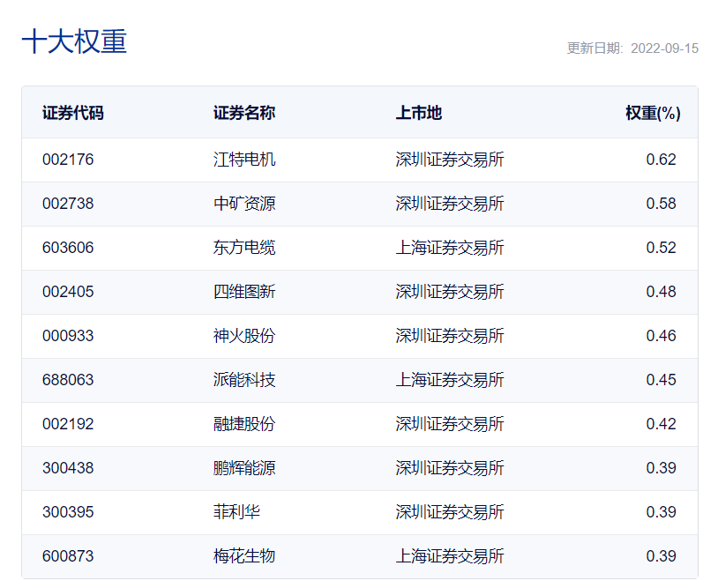Click the exchange cell in the 江特电机 row

(450, 160)
